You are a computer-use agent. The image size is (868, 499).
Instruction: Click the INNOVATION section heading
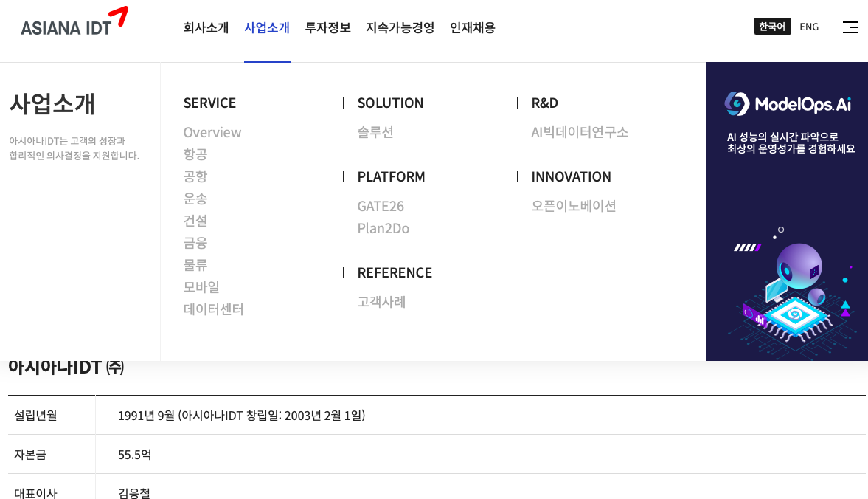[572, 176]
